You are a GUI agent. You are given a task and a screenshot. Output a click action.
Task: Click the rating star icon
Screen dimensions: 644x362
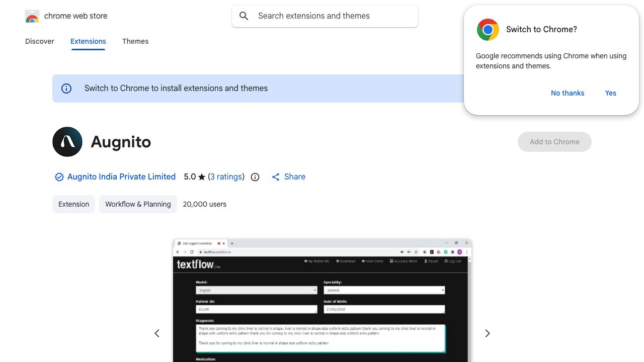click(202, 177)
